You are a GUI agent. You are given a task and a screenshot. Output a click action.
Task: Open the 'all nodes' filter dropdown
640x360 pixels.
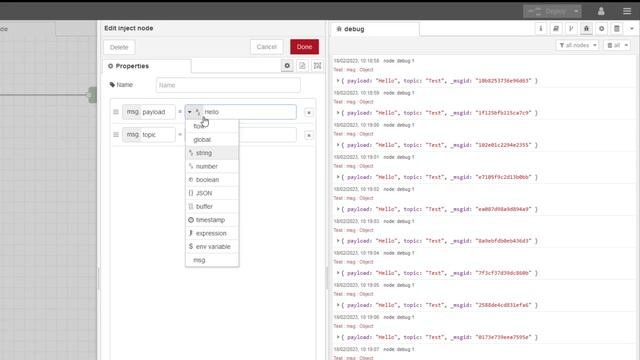click(x=578, y=45)
